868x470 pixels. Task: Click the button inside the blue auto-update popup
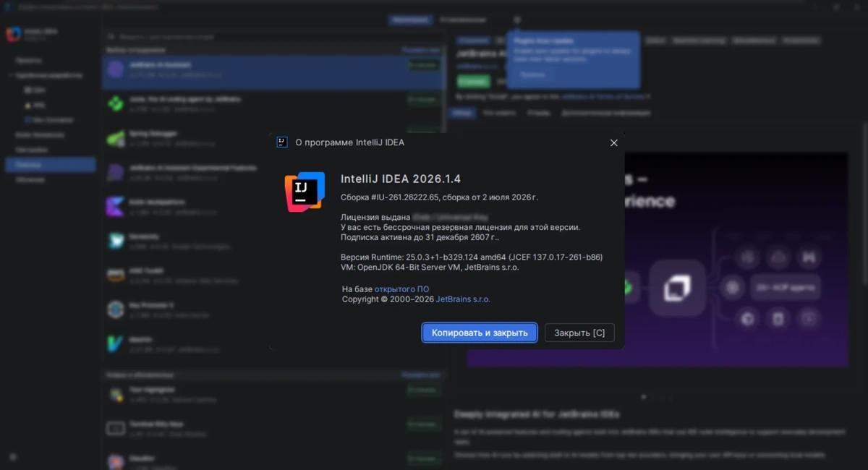(533, 74)
